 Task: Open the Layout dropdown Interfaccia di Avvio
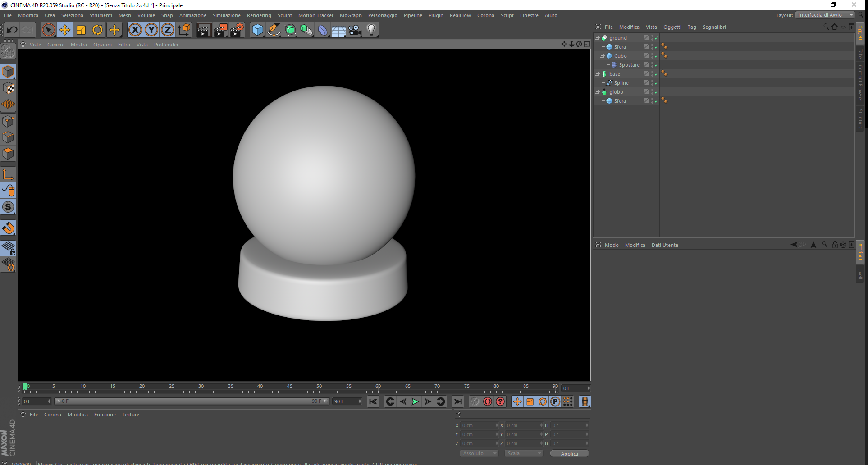(825, 15)
